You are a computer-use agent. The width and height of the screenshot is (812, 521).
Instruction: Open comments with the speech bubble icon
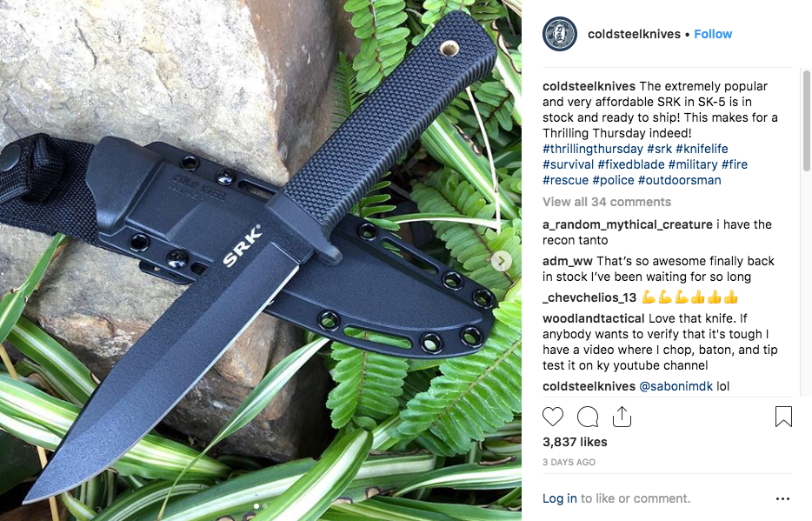coord(588,417)
